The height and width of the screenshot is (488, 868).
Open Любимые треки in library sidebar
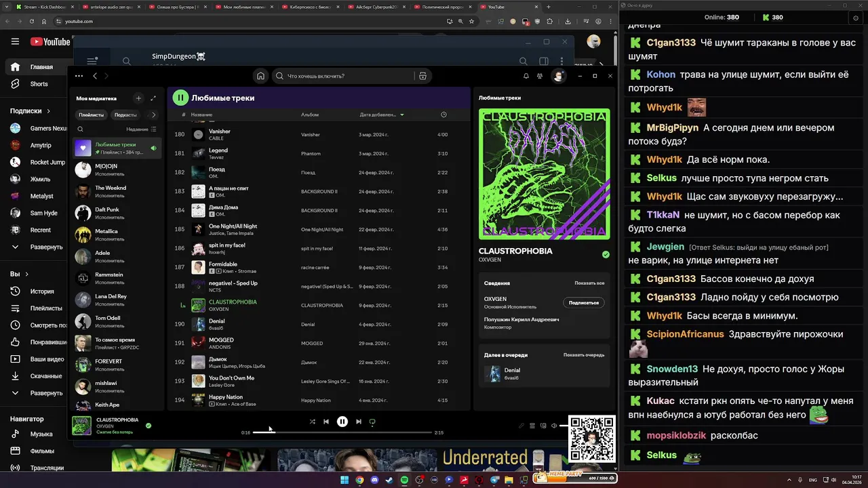tap(117, 148)
